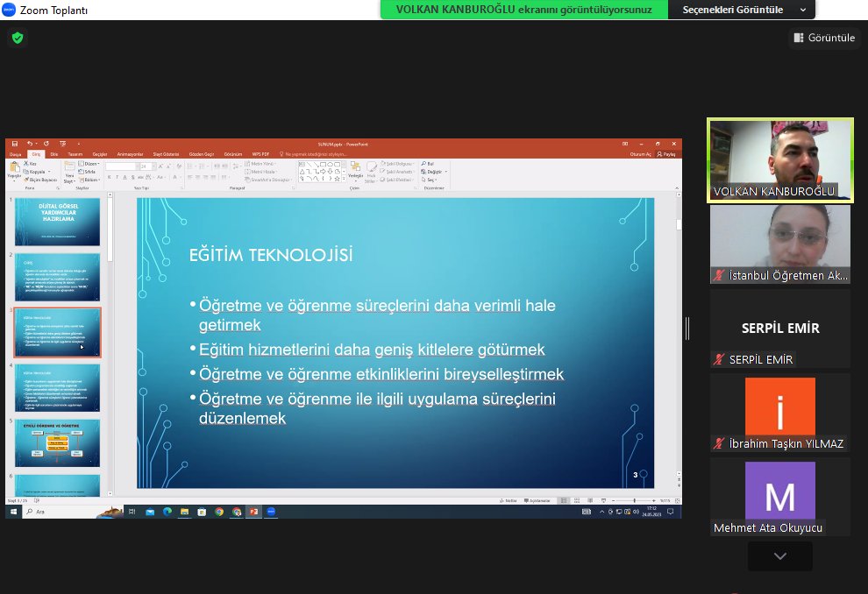Click the EĞİTİM TEKNOLOJİSİ slide title
This screenshot has height=594, width=868.
tap(271, 255)
